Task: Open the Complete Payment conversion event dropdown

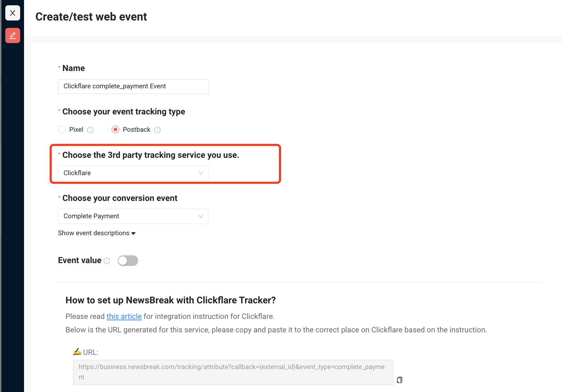Action: click(133, 216)
